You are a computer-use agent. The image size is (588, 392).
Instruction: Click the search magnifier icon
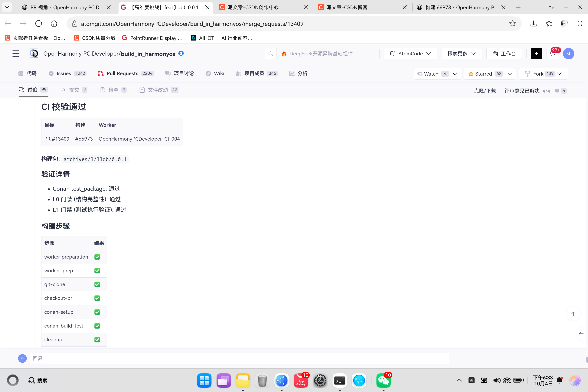(x=271, y=54)
